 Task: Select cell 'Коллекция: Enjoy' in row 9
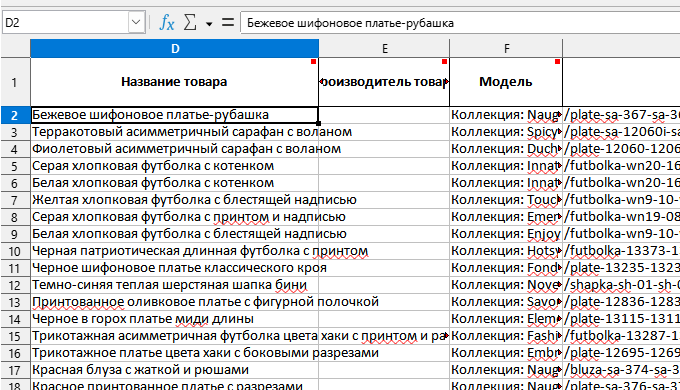point(506,234)
